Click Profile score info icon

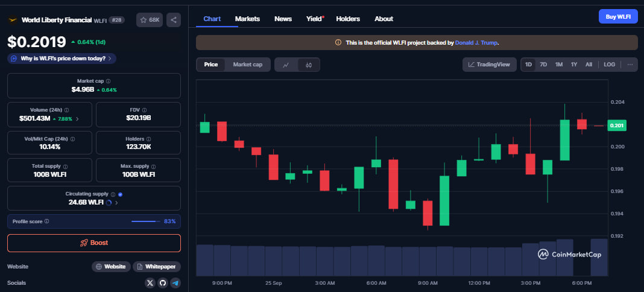pyautogui.click(x=47, y=221)
